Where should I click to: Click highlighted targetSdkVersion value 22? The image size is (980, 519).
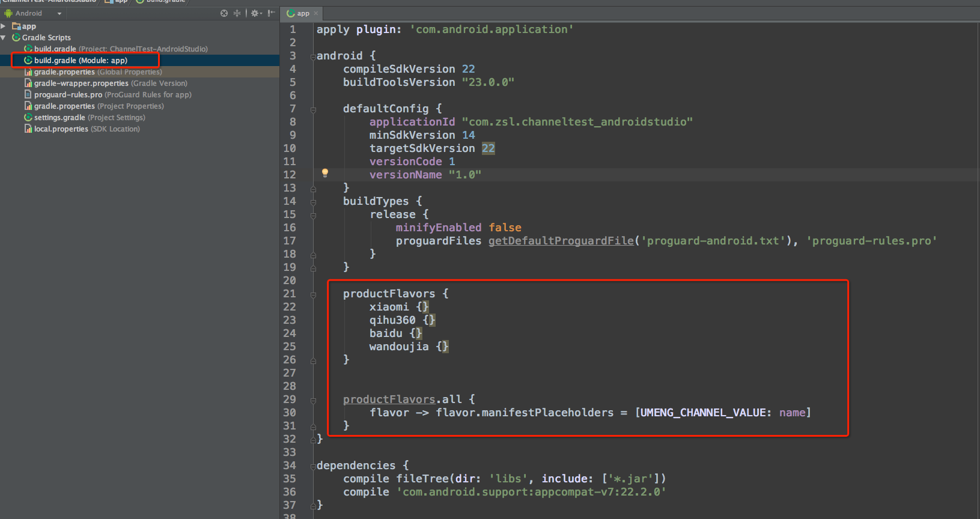(488, 148)
